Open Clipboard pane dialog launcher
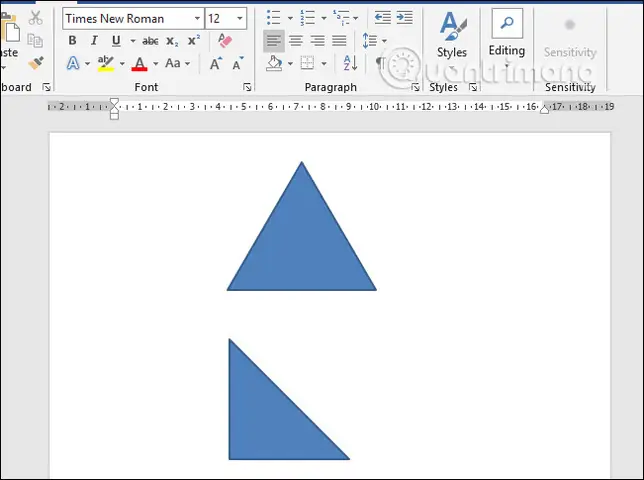This screenshot has height=480, width=644. (46, 87)
